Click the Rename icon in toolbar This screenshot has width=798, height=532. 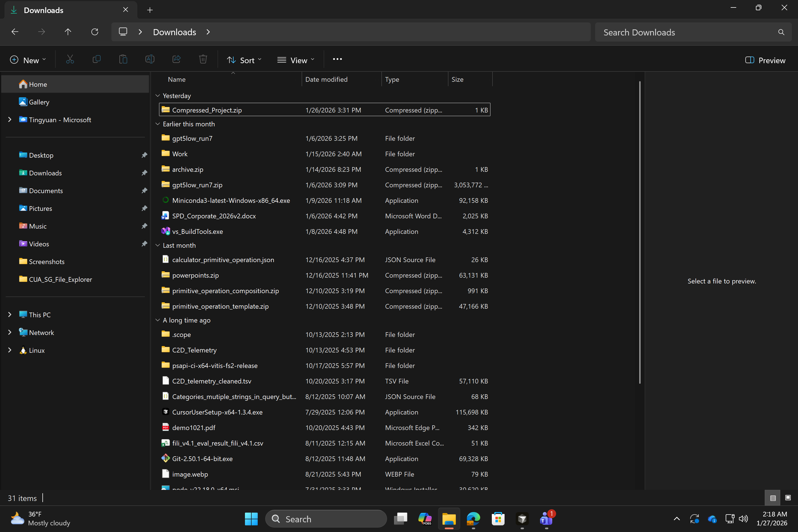[150, 60]
